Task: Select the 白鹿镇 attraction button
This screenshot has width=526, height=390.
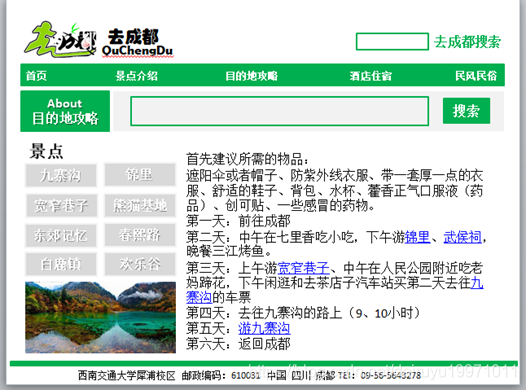Action: pos(61,264)
